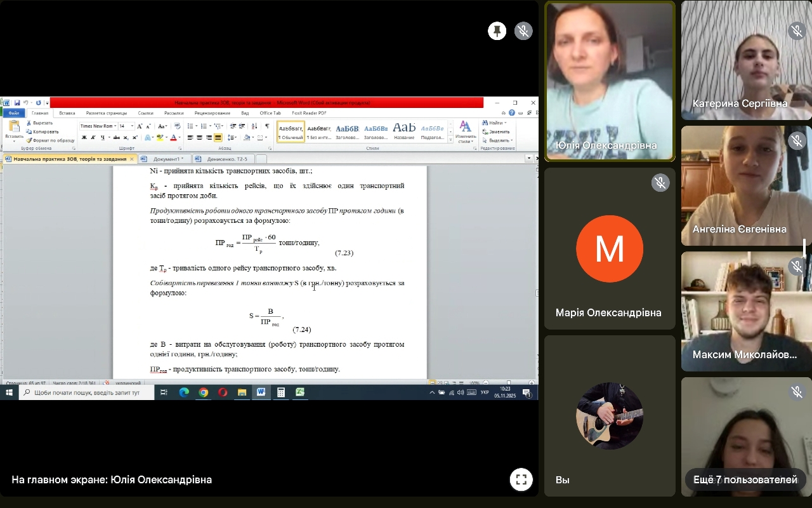This screenshot has height=508, width=812.
Task: Toggle strikethrough formatting in Word
Action: pos(117,137)
